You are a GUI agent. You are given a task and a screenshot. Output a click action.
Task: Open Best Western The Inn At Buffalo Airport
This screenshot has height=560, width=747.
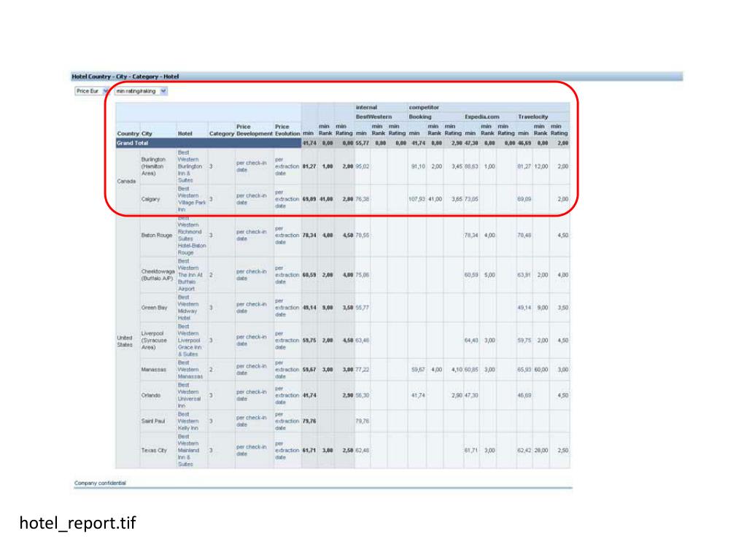pos(190,275)
